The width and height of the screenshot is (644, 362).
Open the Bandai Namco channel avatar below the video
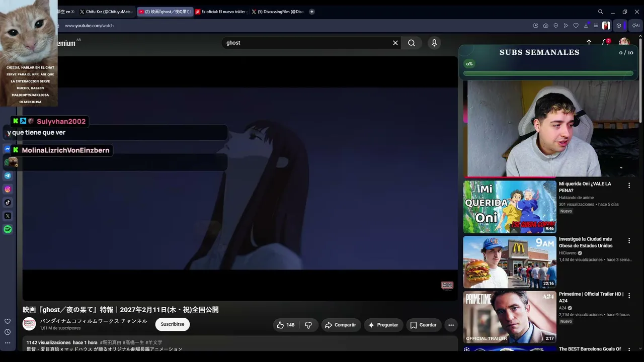coord(29,324)
